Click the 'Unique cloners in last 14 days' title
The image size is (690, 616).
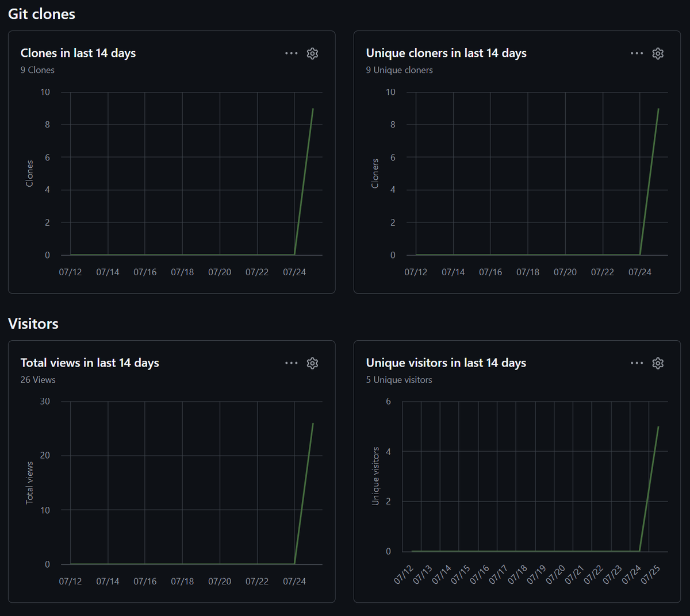click(446, 53)
